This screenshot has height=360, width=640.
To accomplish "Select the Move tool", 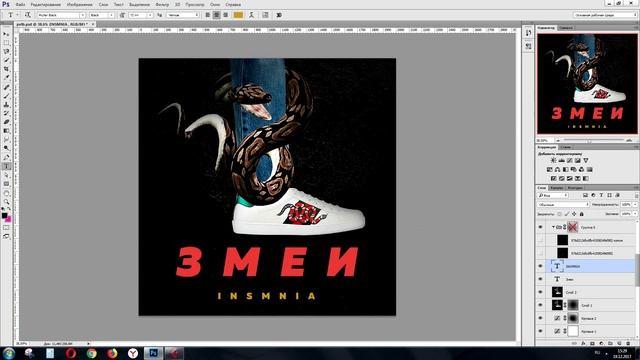I will click(x=6, y=34).
